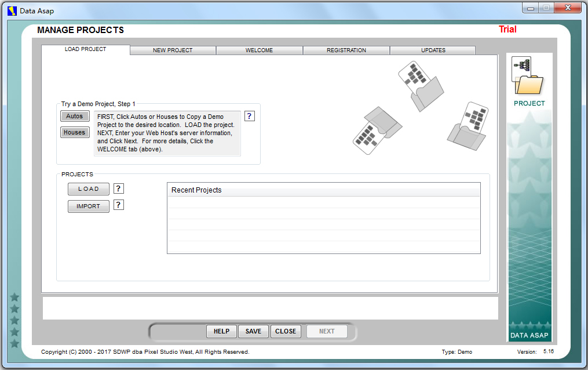Open the WELCOME tab
The width and height of the screenshot is (588, 370).
259,50
